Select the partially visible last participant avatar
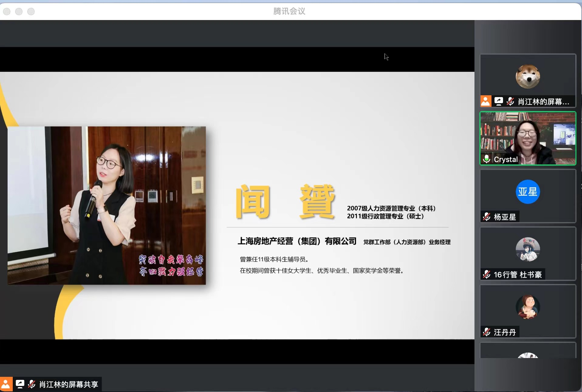This screenshot has height=392, width=582. click(x=528, y=355)
